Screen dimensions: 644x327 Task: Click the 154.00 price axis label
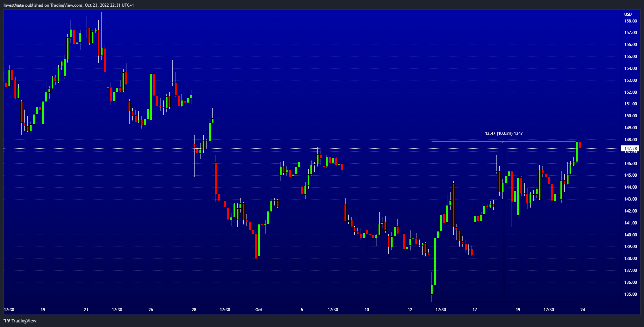tap(631, 68)
